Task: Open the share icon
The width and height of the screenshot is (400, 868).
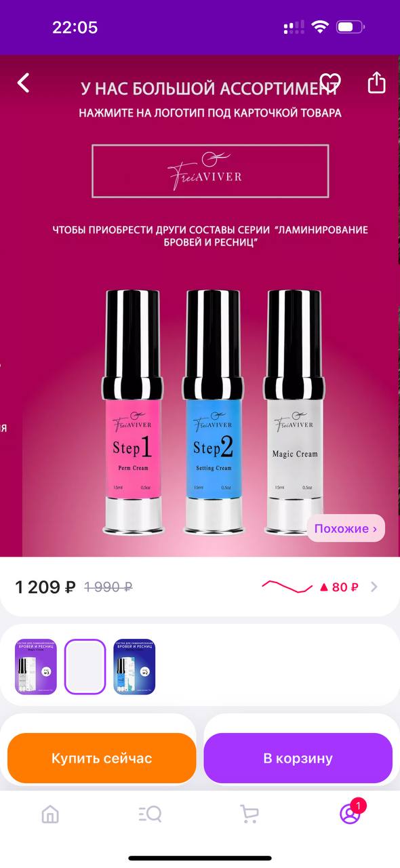Action: point(376,83)
